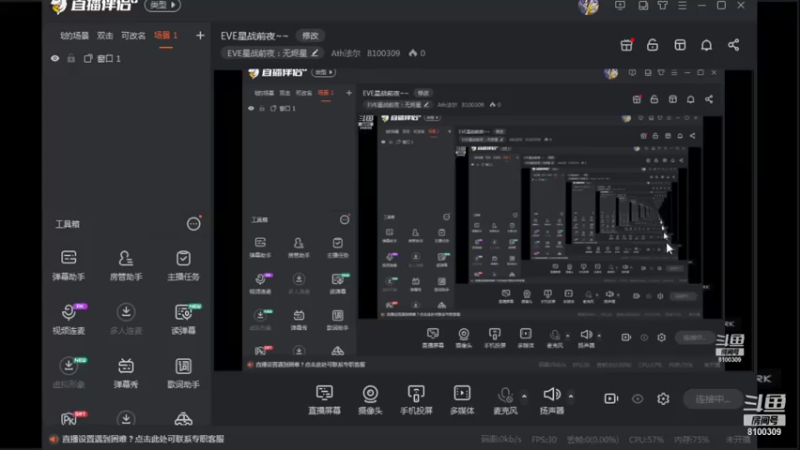This screenshot has height=450, width=800.
Task: Edit category EVE星战前夜:无烬星 pill
Action: (x=273, y=53)
